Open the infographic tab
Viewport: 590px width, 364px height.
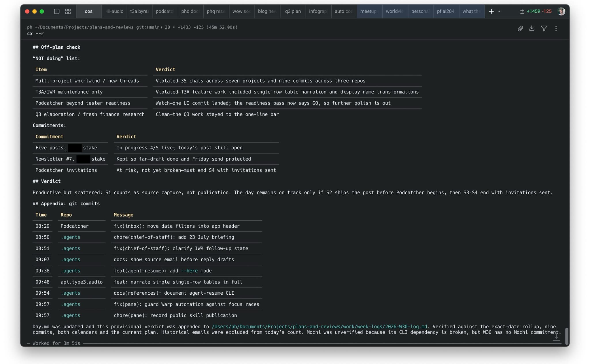(x=318, y=11)
